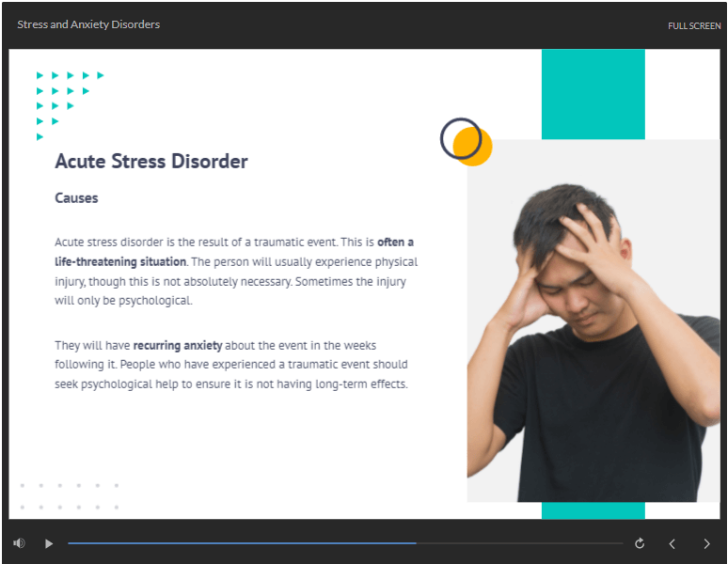Click the unplayed gray portion of seekbar

(517, 543)
